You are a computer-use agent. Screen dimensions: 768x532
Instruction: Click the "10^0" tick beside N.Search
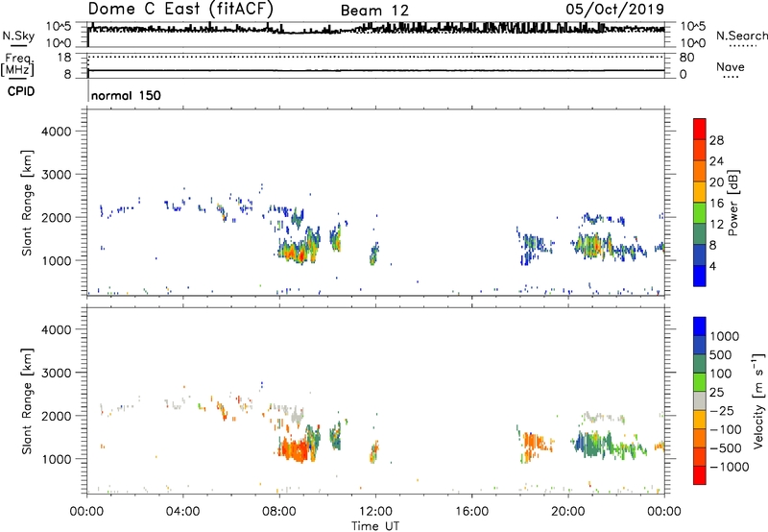[693, 43]
